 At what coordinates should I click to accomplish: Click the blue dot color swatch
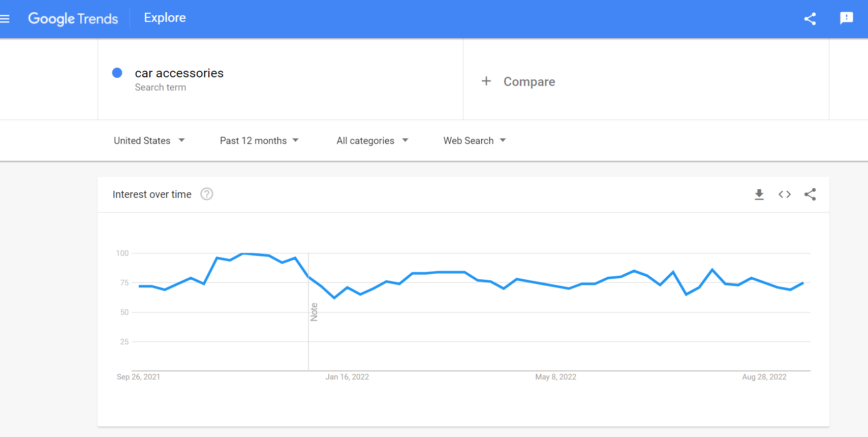click(117, 73)
